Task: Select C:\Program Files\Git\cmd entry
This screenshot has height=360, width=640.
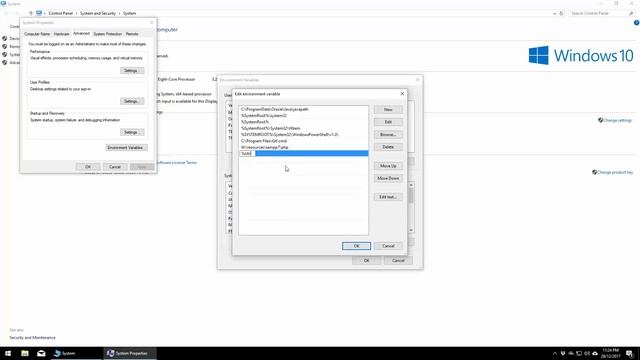Action: coord(303,141)
